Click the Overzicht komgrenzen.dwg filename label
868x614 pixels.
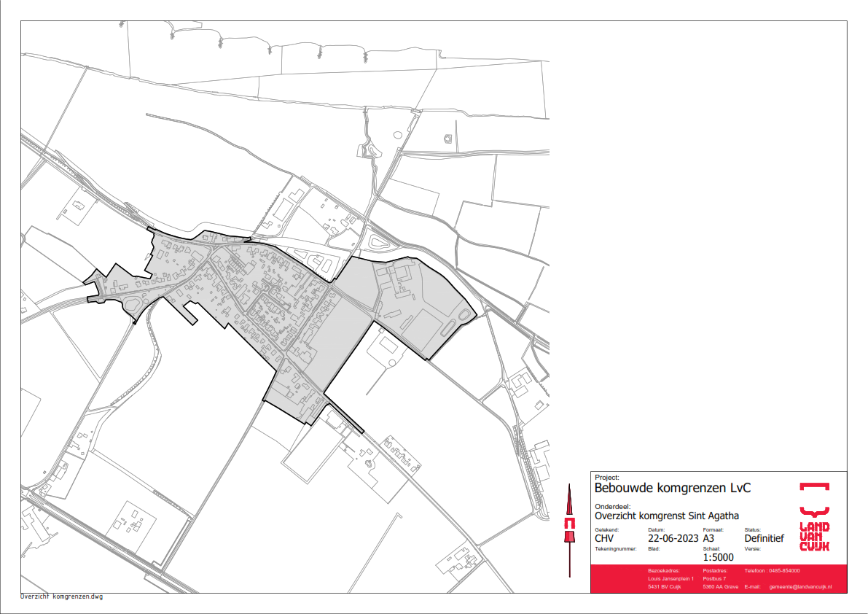pos(62,596)
